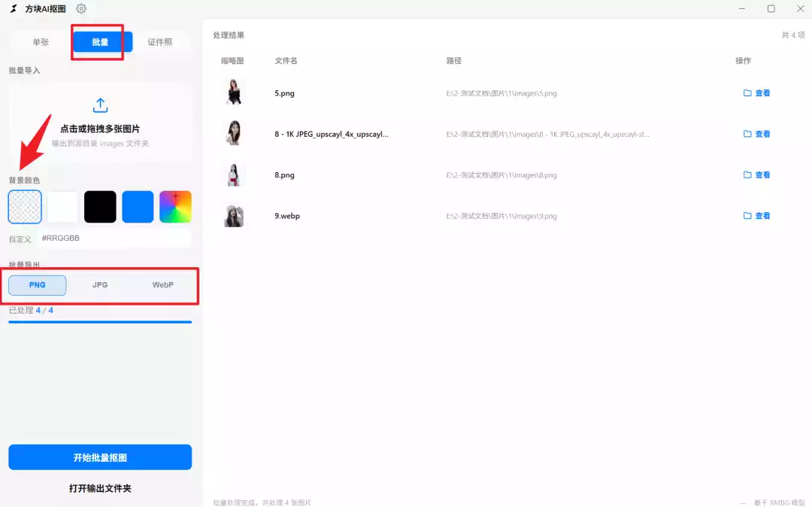The width and height of the screenshot is (812, 507).
Task: Click the 基于 RMBG 模型 status text
Action: (780, 502)
